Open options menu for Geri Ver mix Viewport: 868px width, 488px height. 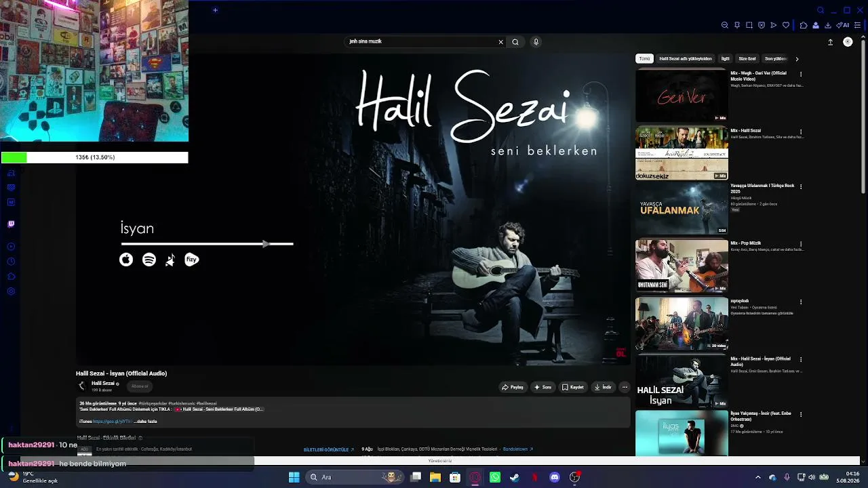pos(801,75)
